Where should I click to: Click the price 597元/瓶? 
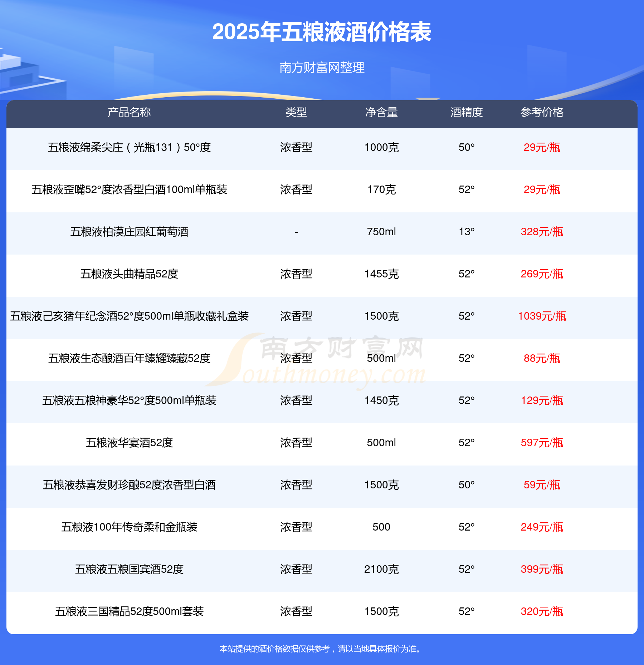click(x=542, y=443)
